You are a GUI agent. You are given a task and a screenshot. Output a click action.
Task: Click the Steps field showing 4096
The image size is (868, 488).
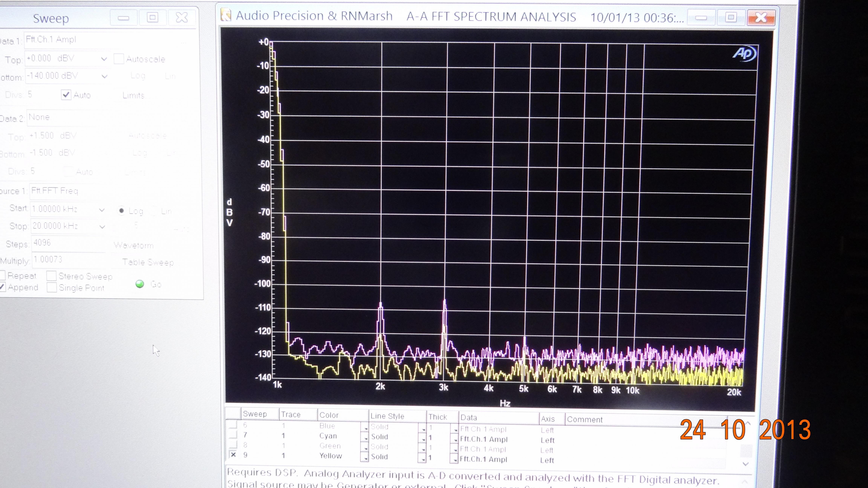[68, 243]
